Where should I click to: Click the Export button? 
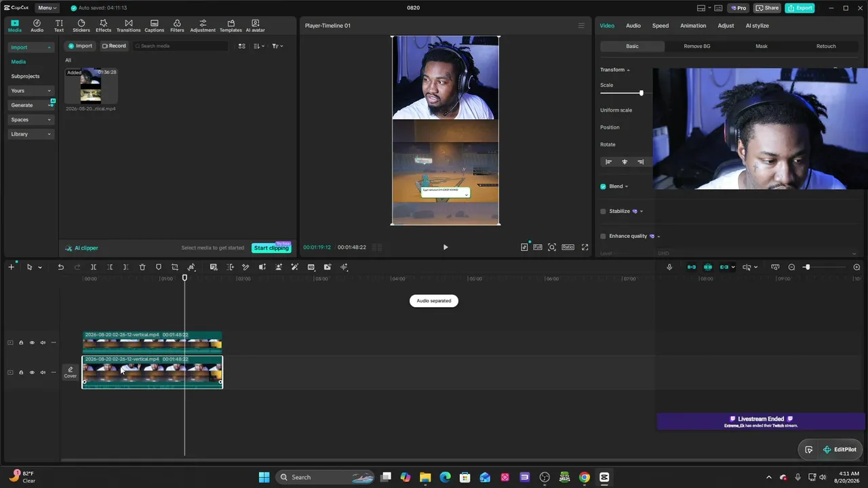tap(800, 8)
